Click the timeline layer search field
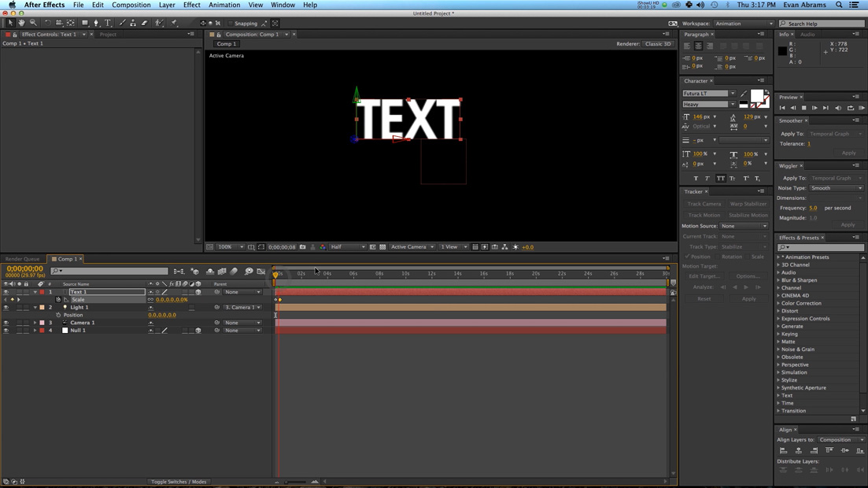Screen dimensions: 868x488 pyautogui.click(x=109, y=272)
